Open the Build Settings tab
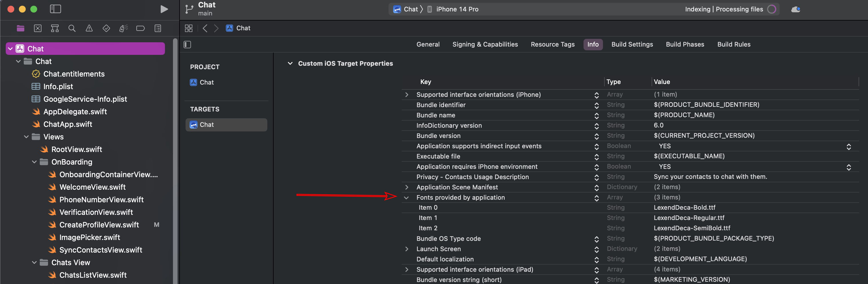 click(x=632, y=45)
